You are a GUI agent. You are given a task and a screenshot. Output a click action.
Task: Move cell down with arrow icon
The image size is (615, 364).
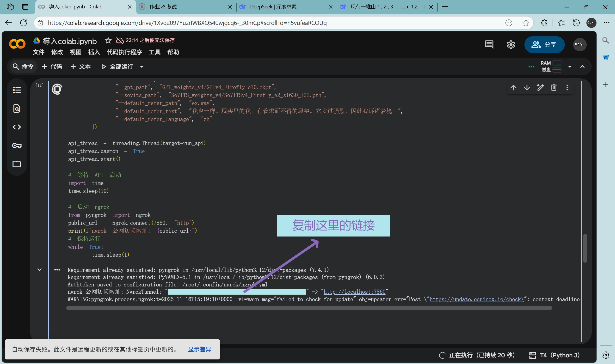527,88
